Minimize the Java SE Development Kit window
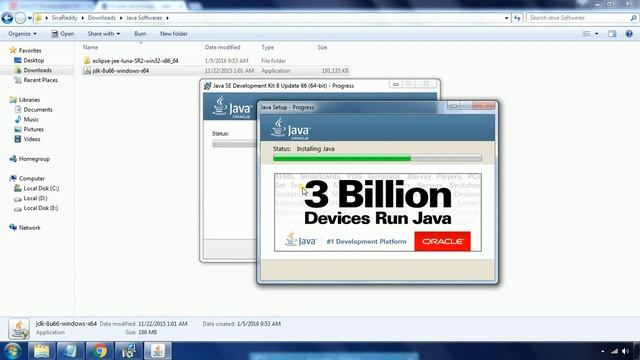The height and width of the screenshot is (360, 640). [396, 84]
